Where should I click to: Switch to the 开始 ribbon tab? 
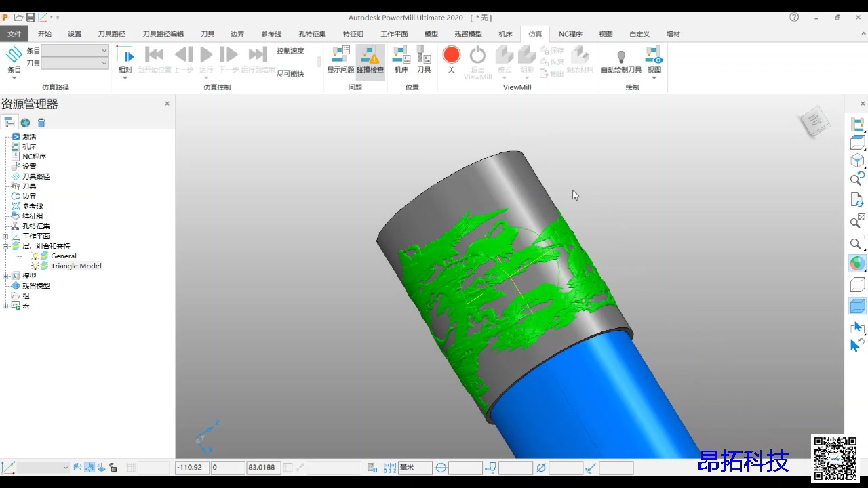pos(45,34)
